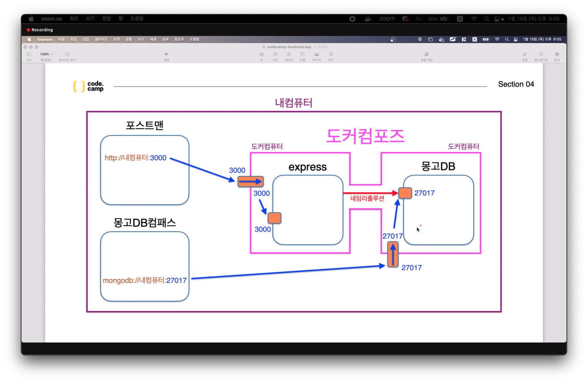Open the 재생 menu in Keynote menu bar
This screenshot has height=383, width=588.
coord(153,39)
